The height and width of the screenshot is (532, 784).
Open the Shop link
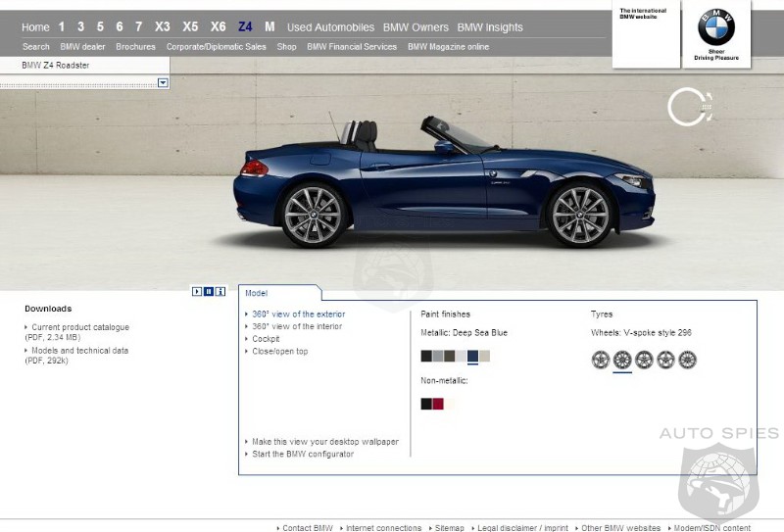286,46
